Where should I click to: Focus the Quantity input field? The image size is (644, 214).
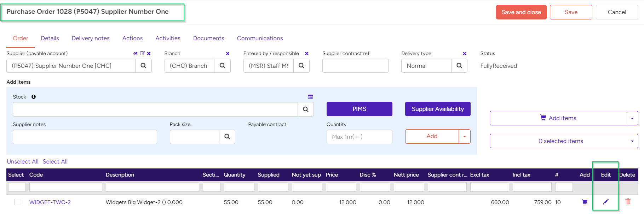[359, 137]
